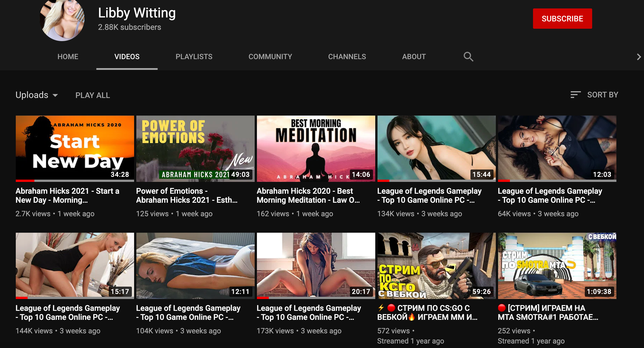This screenshot has width=644, height=348.
Task: Click the 14:06 duration badge
Action: click(x=361, y=175)
